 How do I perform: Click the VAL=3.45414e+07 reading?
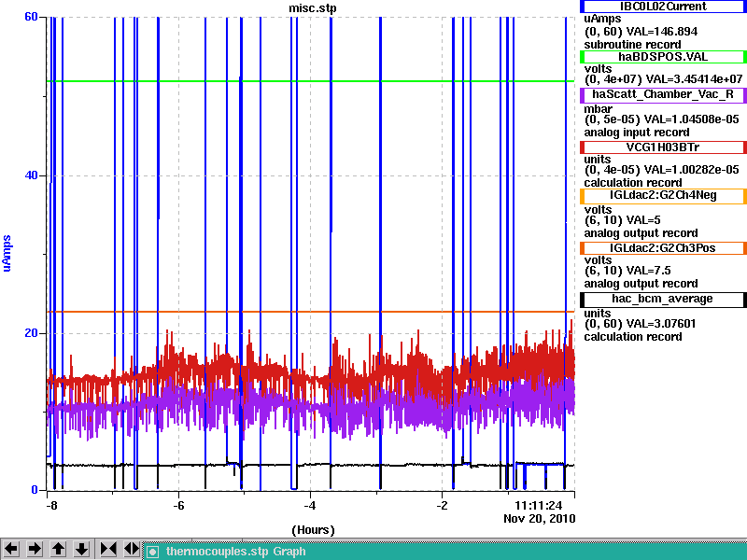[694, 79]
